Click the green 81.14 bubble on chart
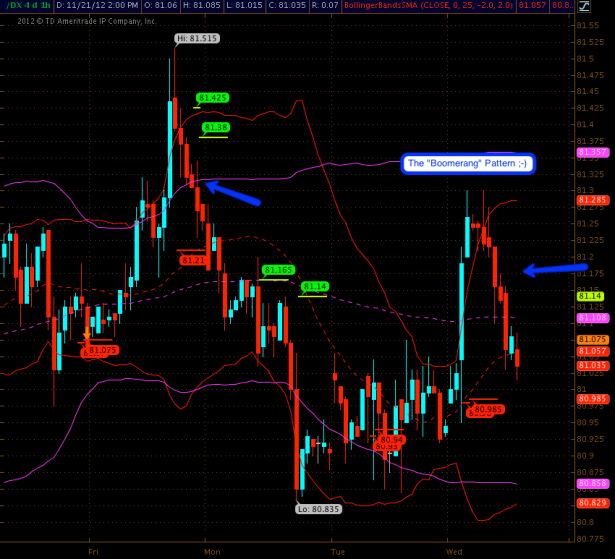The height and width of the screenshot is (559, 615). (x=316, y=287)
